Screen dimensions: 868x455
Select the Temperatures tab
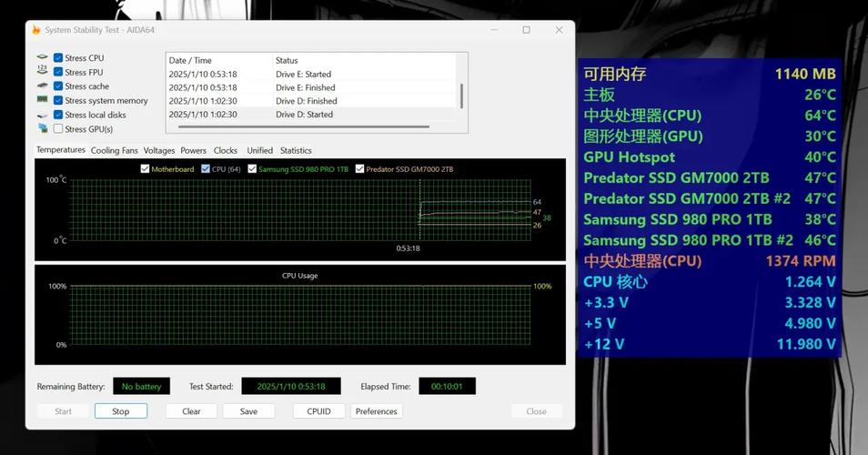pyautogui.click(x=61, y=150)
